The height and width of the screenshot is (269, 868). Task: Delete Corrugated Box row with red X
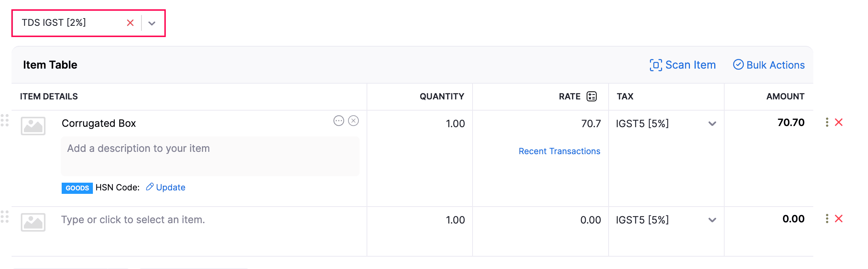pyautogui.click(x=839, y=123)
